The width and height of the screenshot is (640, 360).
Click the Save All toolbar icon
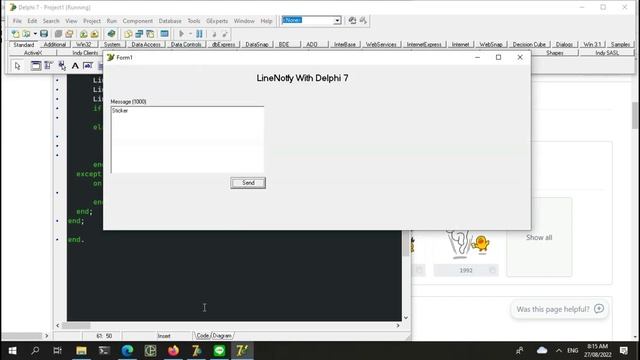[x=58, y=34]
